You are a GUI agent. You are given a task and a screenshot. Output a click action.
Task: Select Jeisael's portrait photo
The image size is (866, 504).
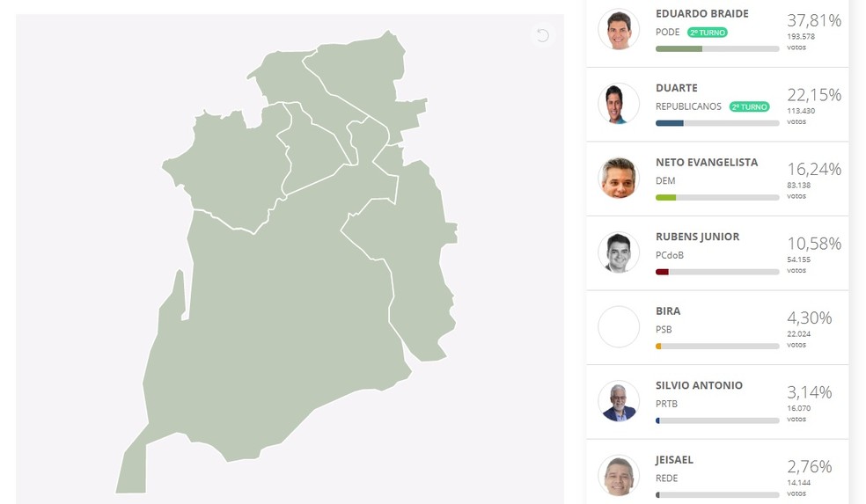click(x=619, y=475)
